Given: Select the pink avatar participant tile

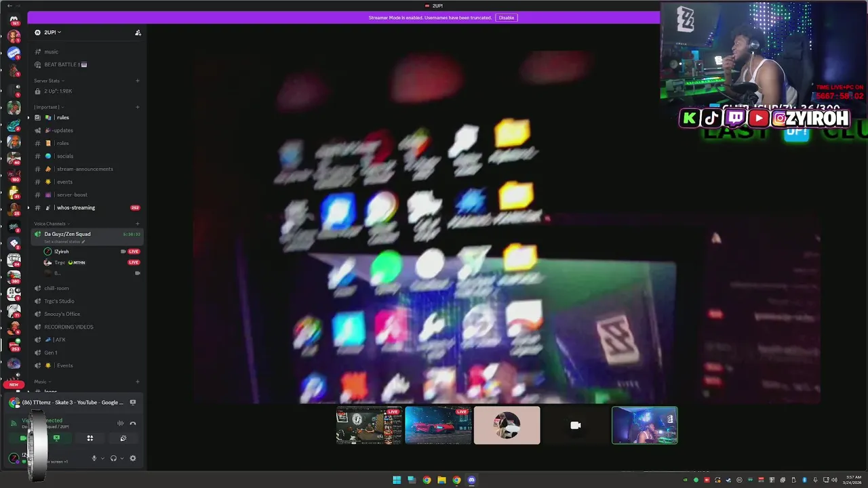Looking at the screenshot, I should (507, 426).
